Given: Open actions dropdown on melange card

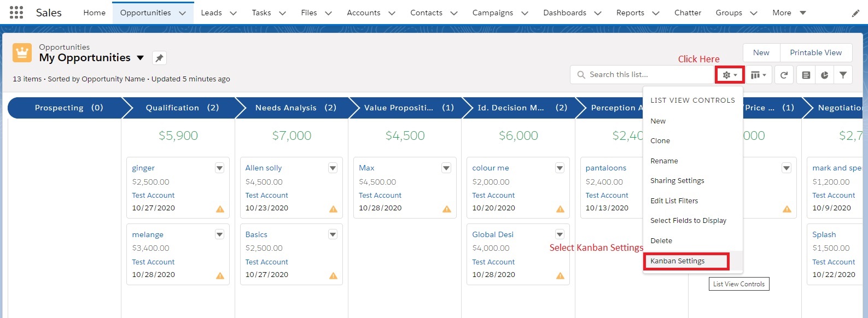Looking at the screenshot, I should tap(219, 234).
